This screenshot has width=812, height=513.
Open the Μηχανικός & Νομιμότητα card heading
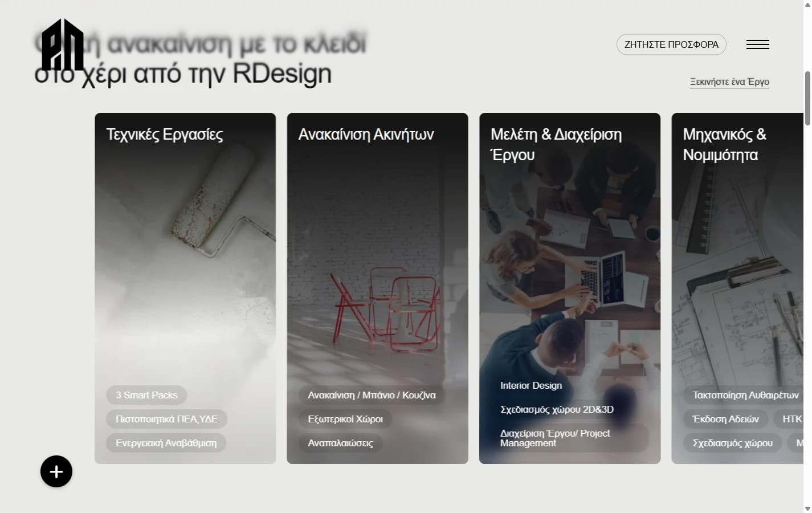point(724,144)
